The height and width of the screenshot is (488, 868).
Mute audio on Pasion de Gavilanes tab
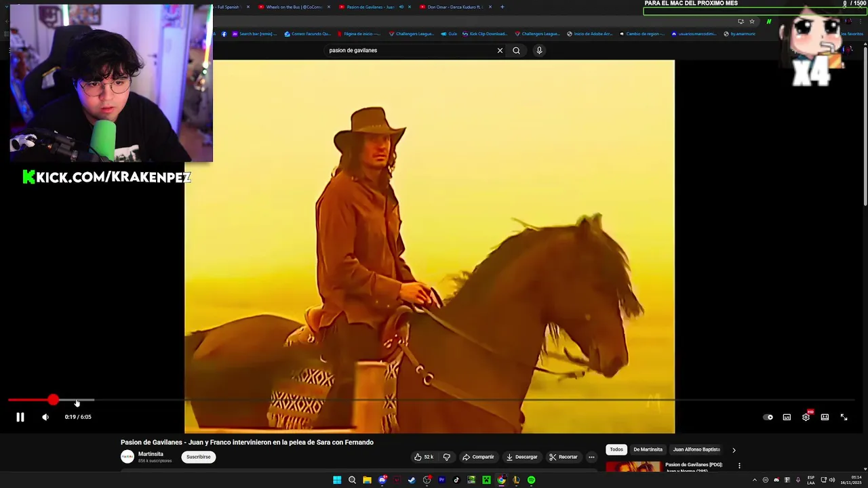pyautogui.click(x=401, y=7)
